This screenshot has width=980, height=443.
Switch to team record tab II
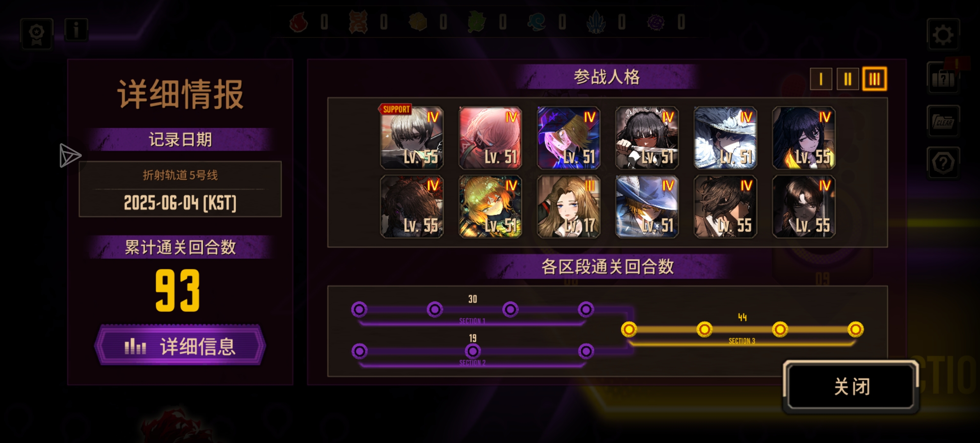pyautogui.click(x=847, y=79)
